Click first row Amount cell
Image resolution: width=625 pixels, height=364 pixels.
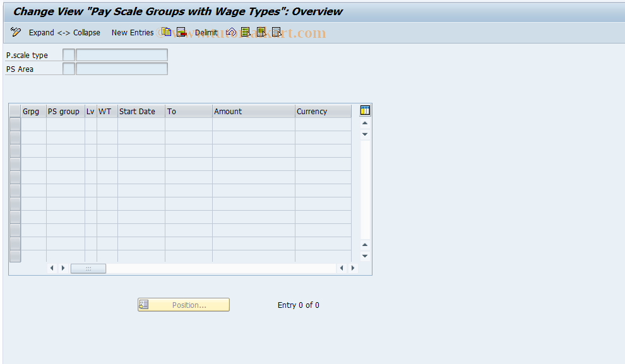(254, 124)
